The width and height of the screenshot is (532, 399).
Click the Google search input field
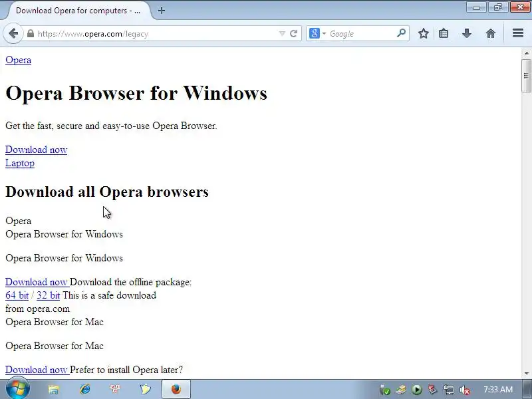[x=361, y=34]
